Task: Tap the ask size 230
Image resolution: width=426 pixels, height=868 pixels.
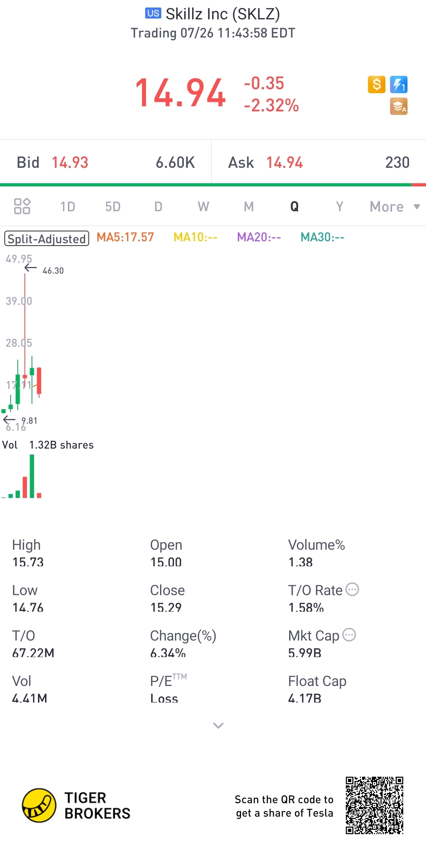Action: point(397,162)
